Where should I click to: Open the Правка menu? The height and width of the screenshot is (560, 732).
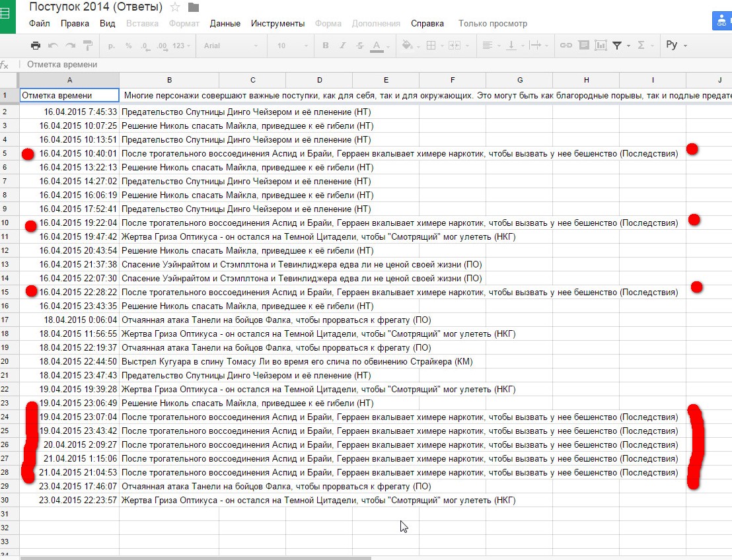pos(75,23)
